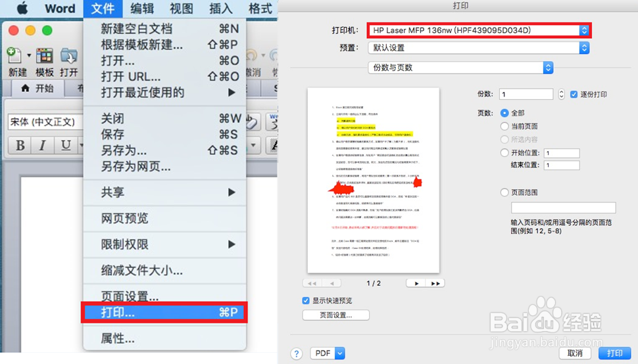Viewport: 638px width, 364px height.
Task: Open the printer selection dropdown
Action: click(479, 30)
